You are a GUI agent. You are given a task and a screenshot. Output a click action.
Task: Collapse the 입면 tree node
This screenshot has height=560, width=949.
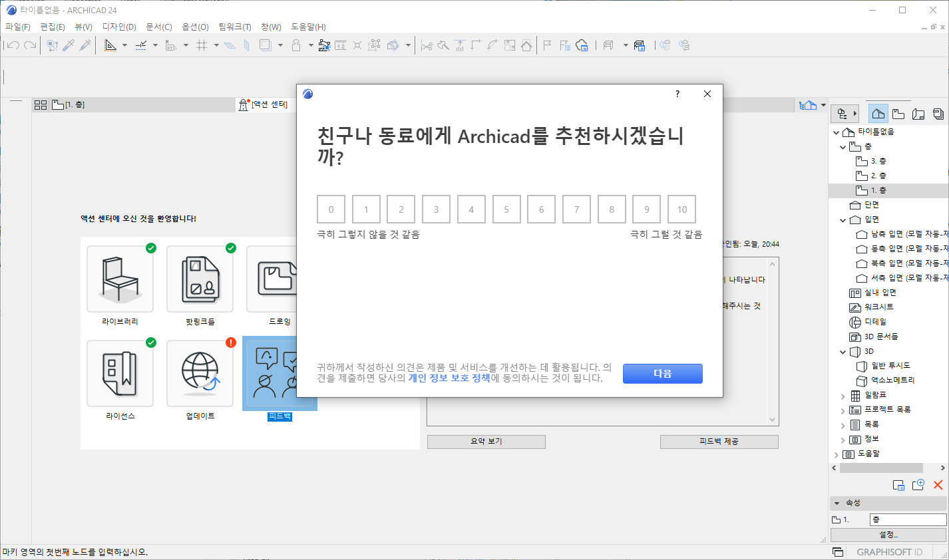[x=843, y=220]
